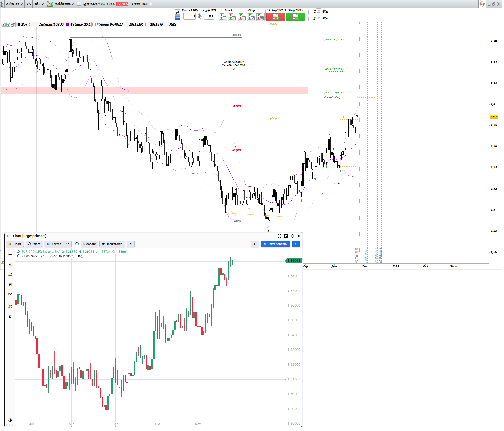The height and width of the screenshot is (431, 504).
Task: Click the first Limit order icon
Action: coord(223,17)
